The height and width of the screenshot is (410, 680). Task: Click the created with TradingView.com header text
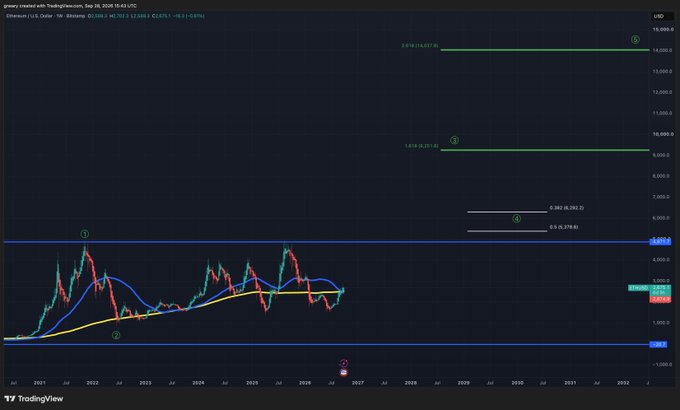70,6
